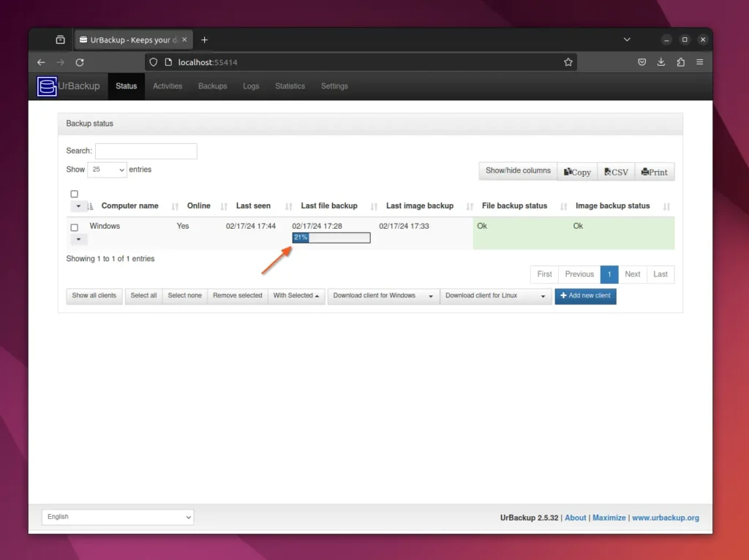Go to First page of results
749x560 pixels.
coord(544,274)
